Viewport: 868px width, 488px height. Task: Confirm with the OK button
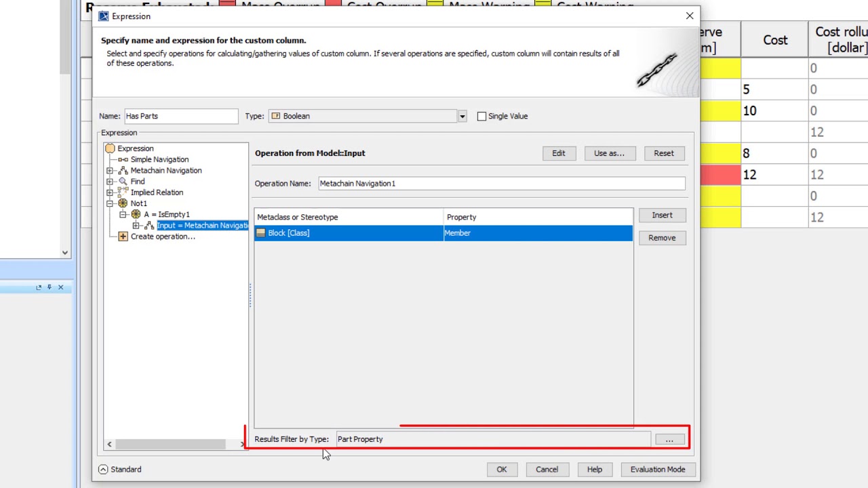click(502, 469)
